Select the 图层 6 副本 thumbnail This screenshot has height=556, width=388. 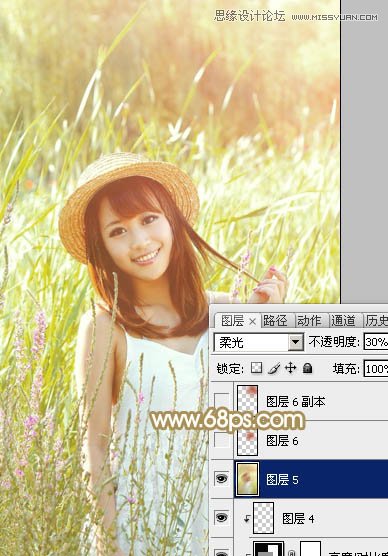click(247, 401)
